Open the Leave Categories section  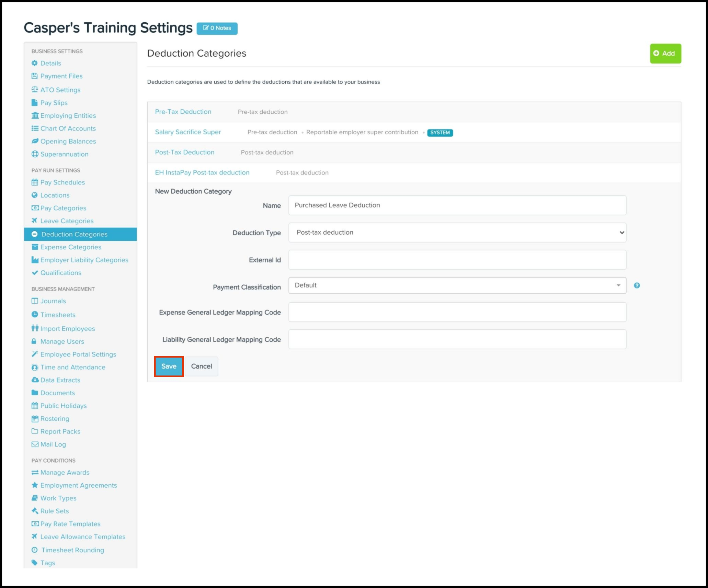tap(67, 220)
